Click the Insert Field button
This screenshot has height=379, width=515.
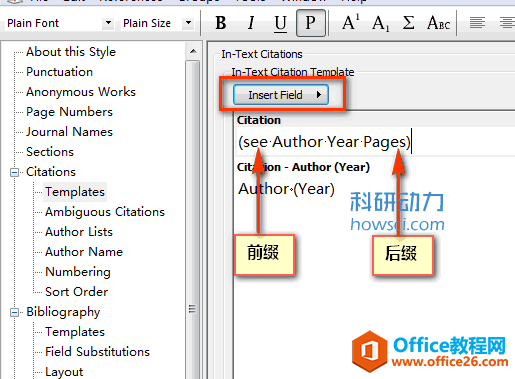[x=281, y=95]
